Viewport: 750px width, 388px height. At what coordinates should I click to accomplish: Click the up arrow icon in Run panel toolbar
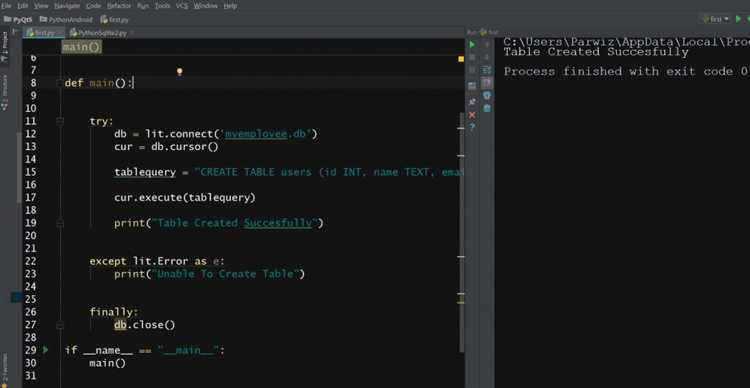pos(487,44)
